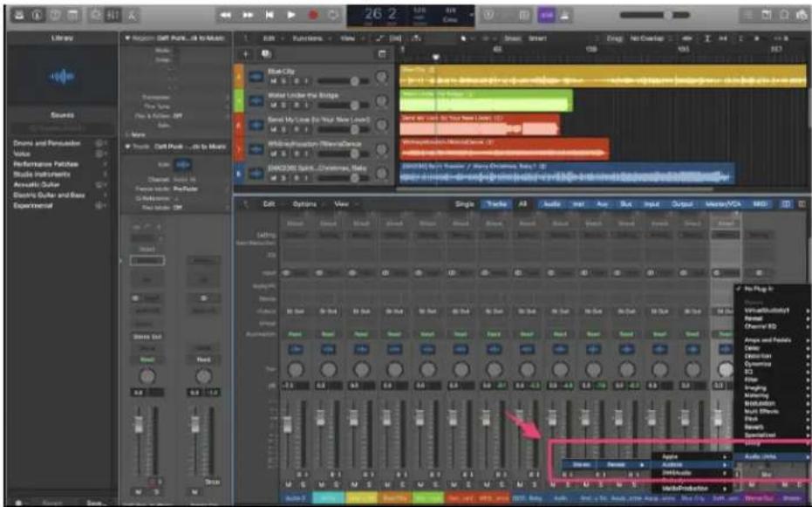Screen dimensions: 812x507
Task: Solo the Send My Love track
Action: 284,129
